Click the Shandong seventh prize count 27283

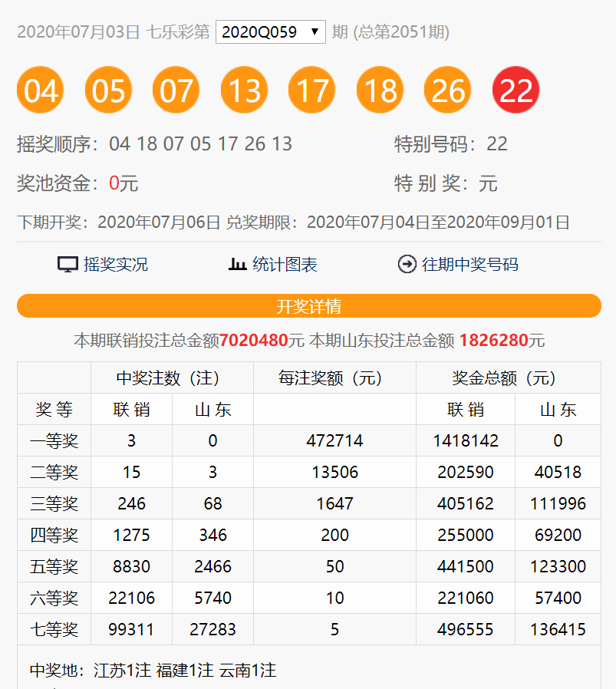click(x=212, y=630)
